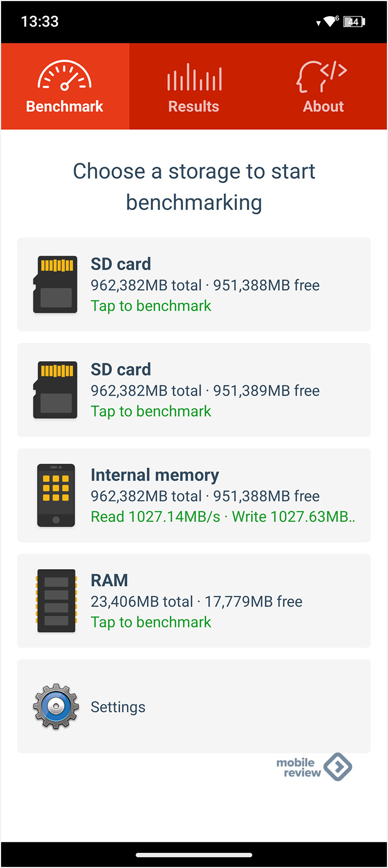Screen dimensions: 388x868
Task: Open the Settings label
Action: (118, 707)
